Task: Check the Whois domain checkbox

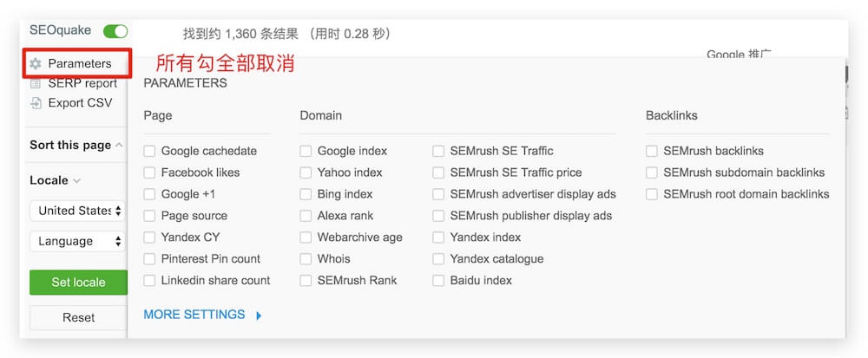Action: pos(306,259)
